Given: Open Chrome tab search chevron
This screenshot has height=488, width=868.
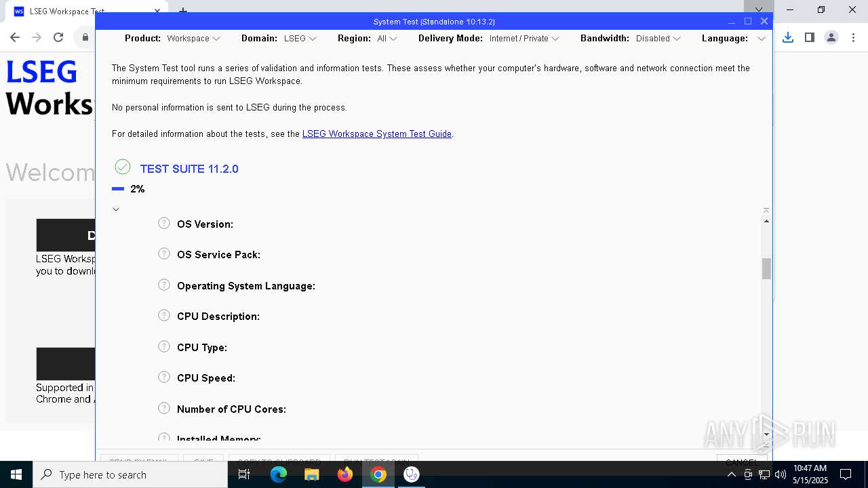Looking at the screenshot, I should (x=758, y=10).
